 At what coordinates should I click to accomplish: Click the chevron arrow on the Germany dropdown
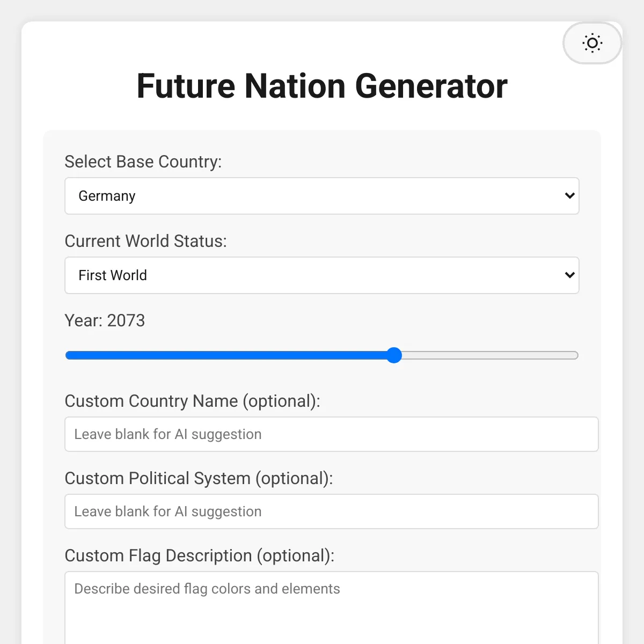click(x=570, y=196)
